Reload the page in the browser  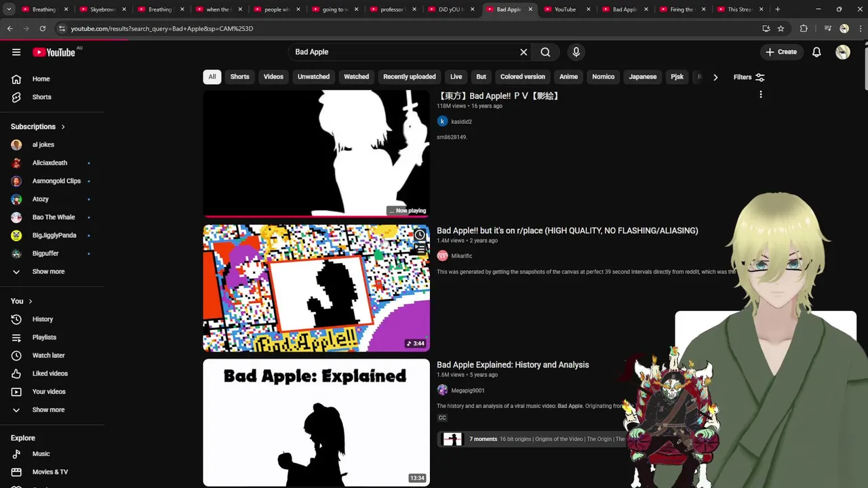point(42,28)
